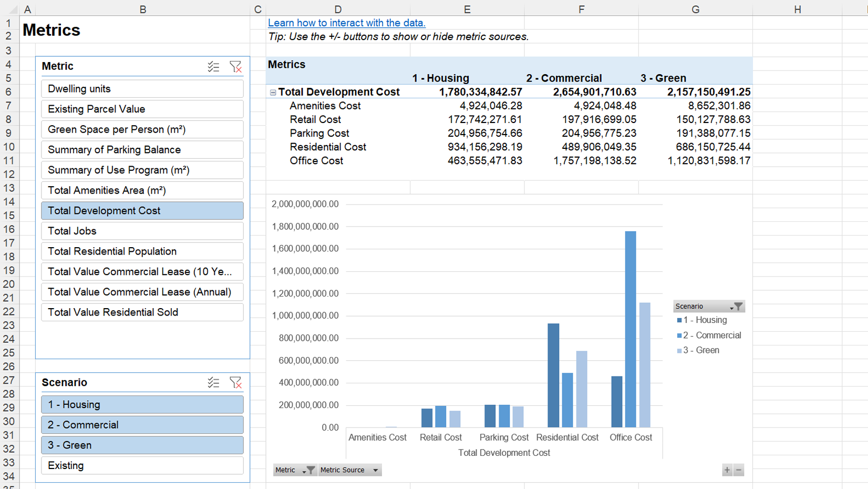Select Total Value Residential Sold metric
The image size is (868, 489).
click(x=142, y=312)
